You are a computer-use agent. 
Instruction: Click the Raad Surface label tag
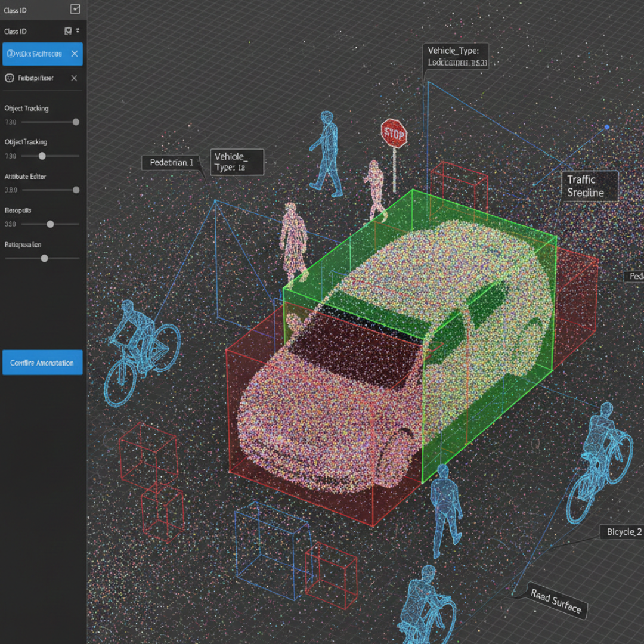pyautogui.click(x=556, y=602)
